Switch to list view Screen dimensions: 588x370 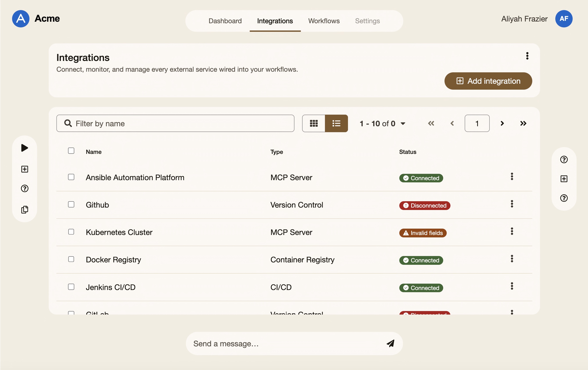tap(336, 123)
